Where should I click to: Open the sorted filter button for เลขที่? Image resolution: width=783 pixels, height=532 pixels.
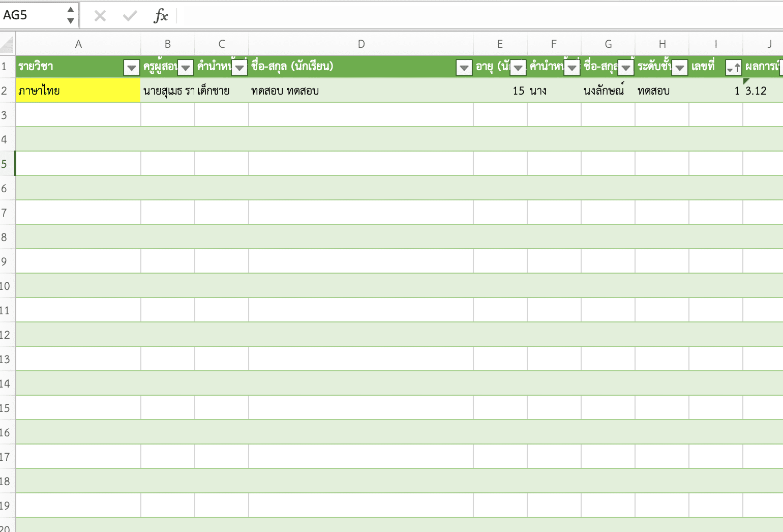pos(733,67)
